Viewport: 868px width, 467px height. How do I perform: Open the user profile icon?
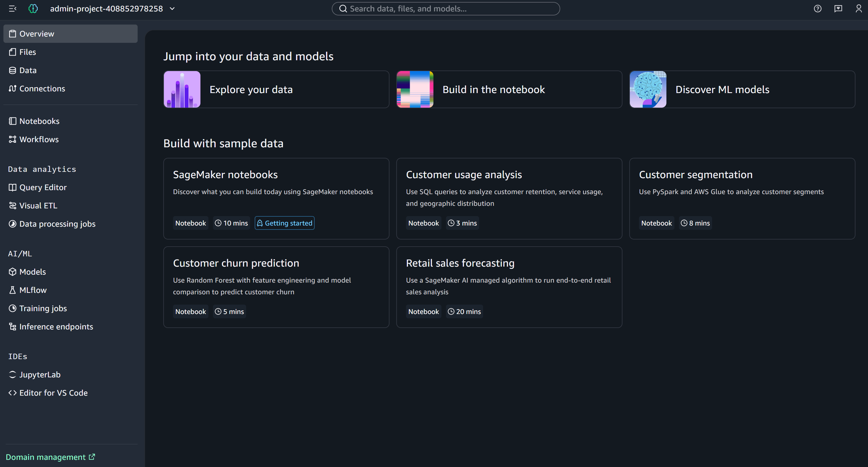(x=859, y=9)
